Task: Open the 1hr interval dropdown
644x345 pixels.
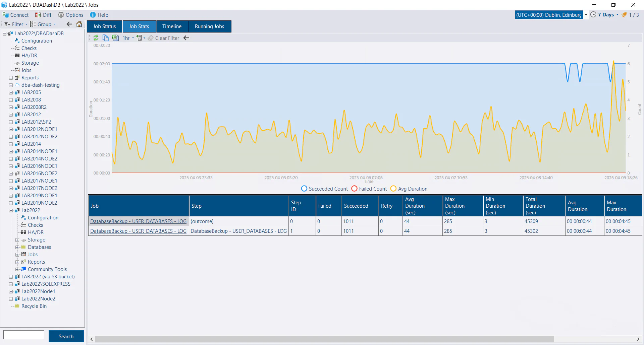Action: tap(128, 38)
